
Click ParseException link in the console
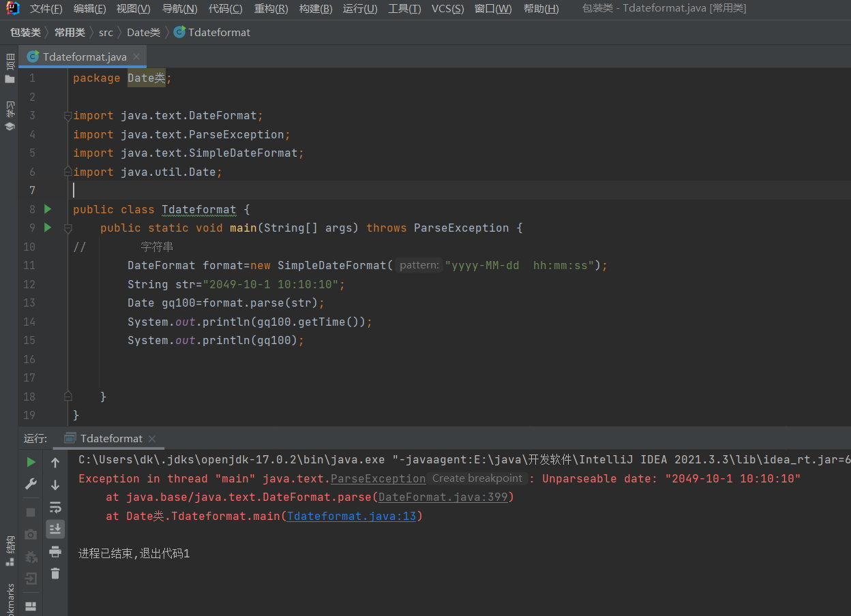click(x=378, y=479)
